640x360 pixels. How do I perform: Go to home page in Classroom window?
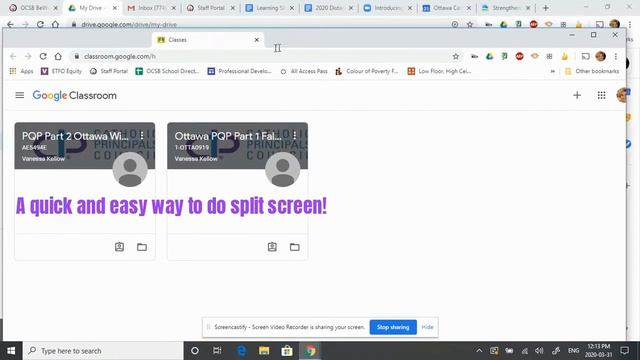[58, 56]
